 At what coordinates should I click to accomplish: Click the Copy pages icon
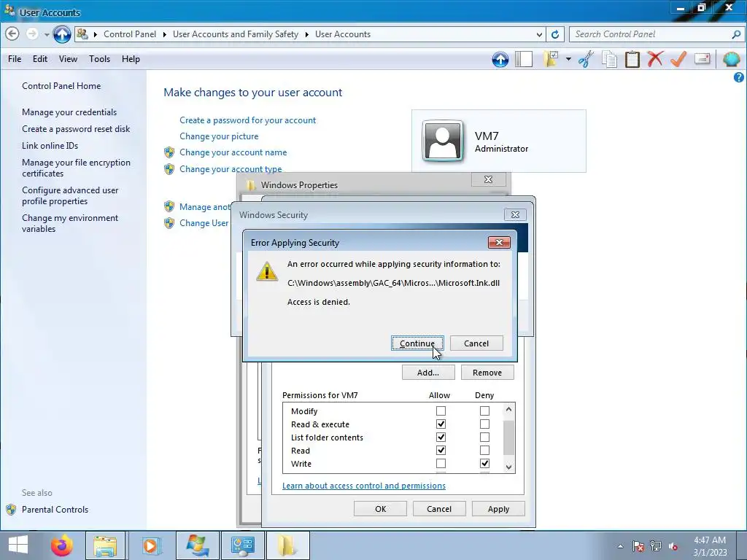tap(609, 60)
